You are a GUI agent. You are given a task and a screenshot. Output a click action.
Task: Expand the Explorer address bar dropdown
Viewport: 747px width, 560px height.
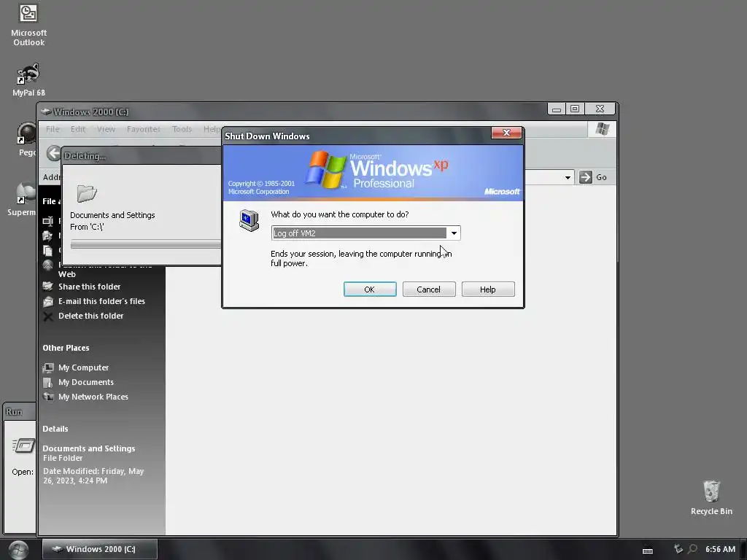568,178
